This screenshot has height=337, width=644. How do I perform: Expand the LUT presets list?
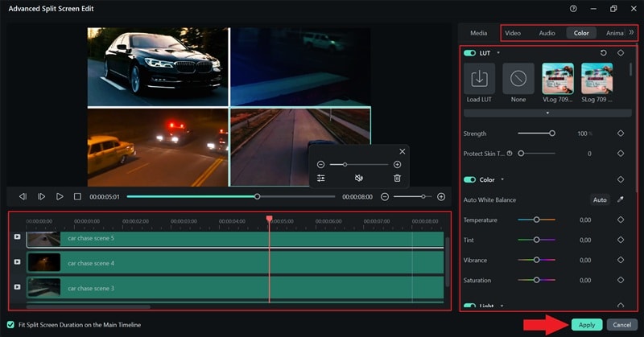[547, 113]
